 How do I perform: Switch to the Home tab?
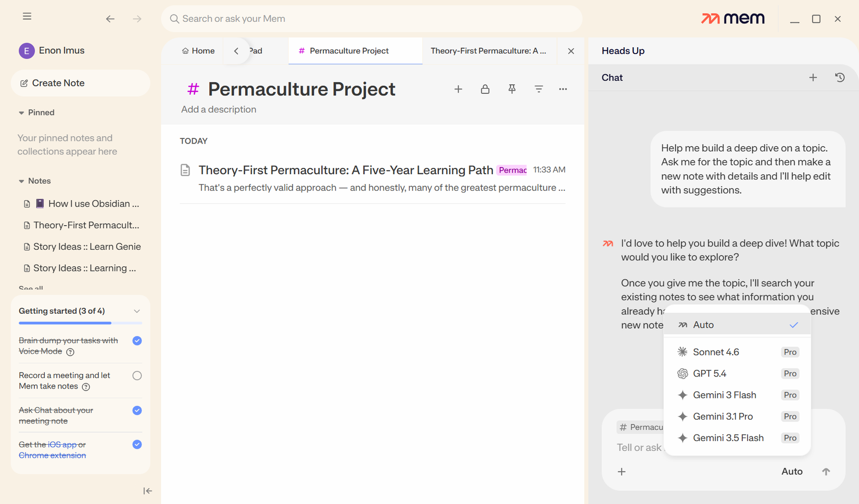[x=198, y=51]
